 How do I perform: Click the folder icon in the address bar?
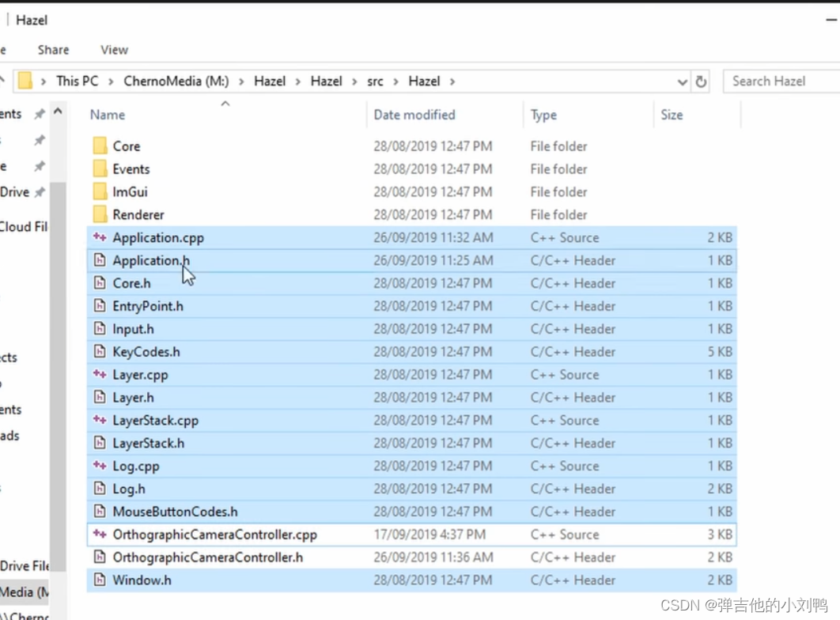click(x=25, y=81)
